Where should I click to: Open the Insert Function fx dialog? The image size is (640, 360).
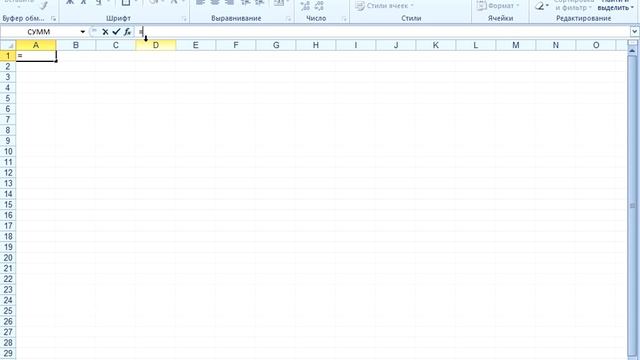point(127,31)
